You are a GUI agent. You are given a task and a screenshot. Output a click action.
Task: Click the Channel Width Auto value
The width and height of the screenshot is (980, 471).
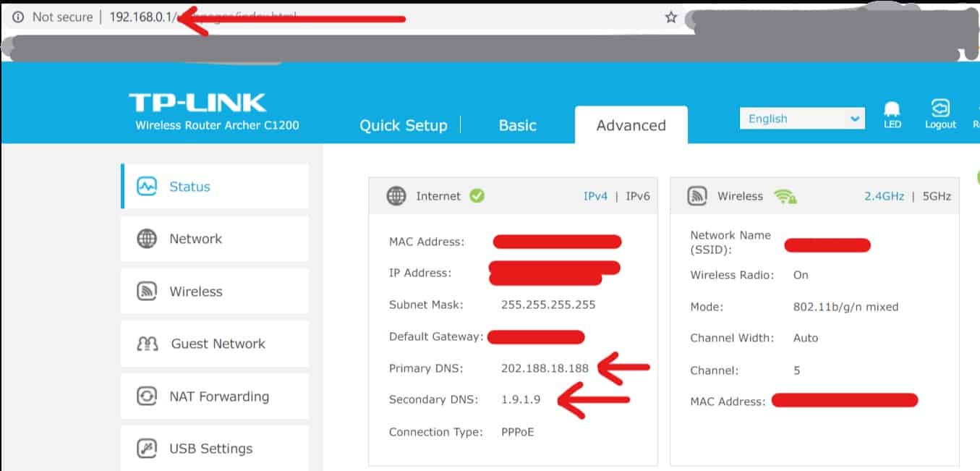click(806, 338)
